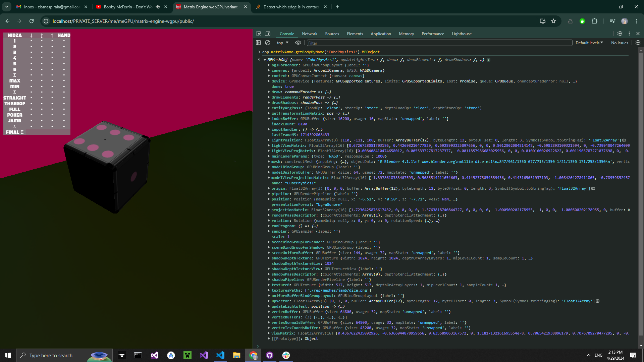The image size is (644, 362).
Task: Click the No Issues button
Action: point(620,43)
